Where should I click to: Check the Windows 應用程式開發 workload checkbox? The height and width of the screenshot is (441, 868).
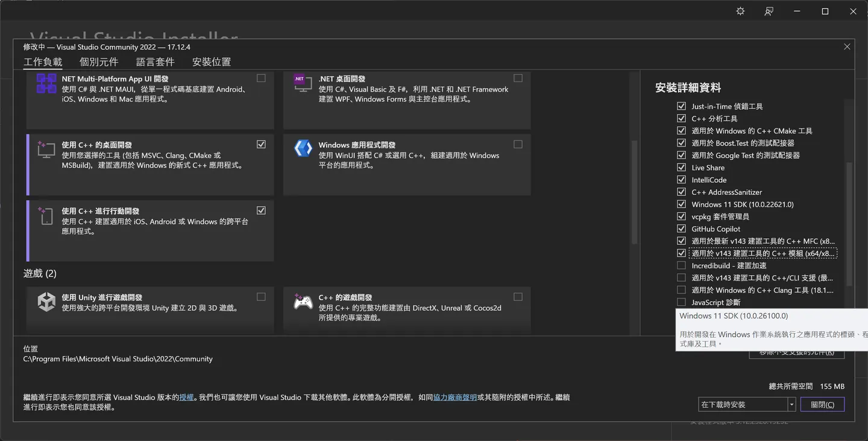click(518, 144)
